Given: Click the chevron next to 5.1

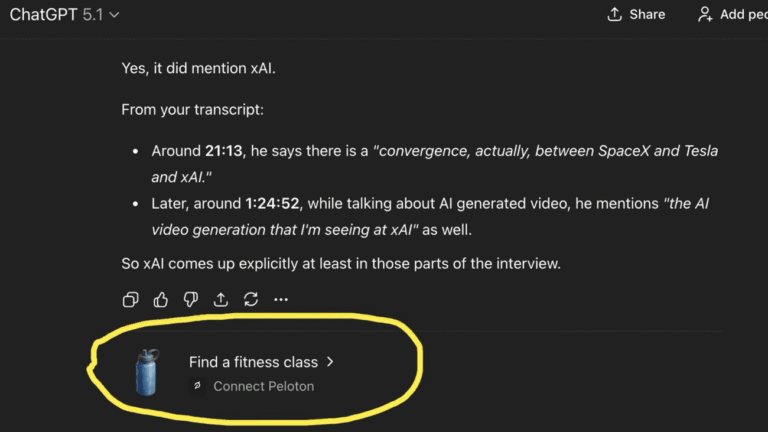Looking at the screenshot, I should tap(114, 15).
